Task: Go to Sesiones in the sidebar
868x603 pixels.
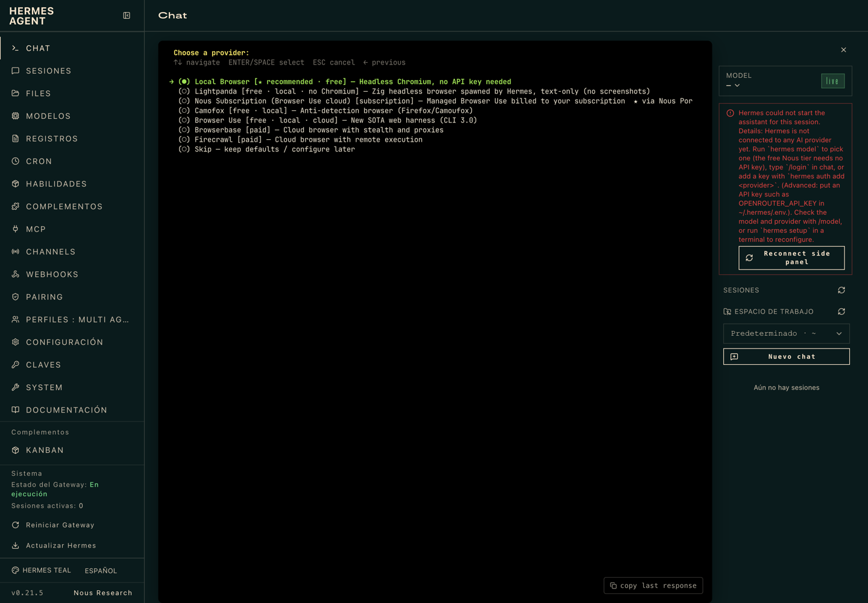Action: [72, 71]
